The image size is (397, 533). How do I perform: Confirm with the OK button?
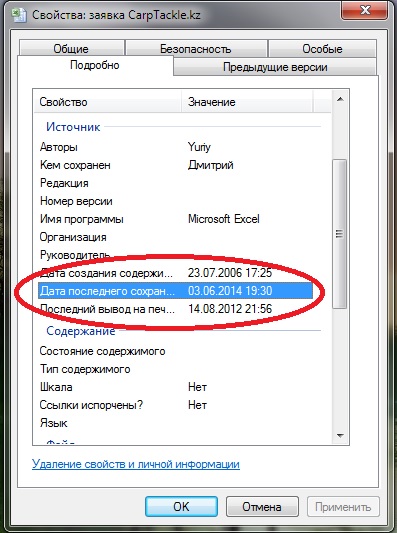pos(182,506)
